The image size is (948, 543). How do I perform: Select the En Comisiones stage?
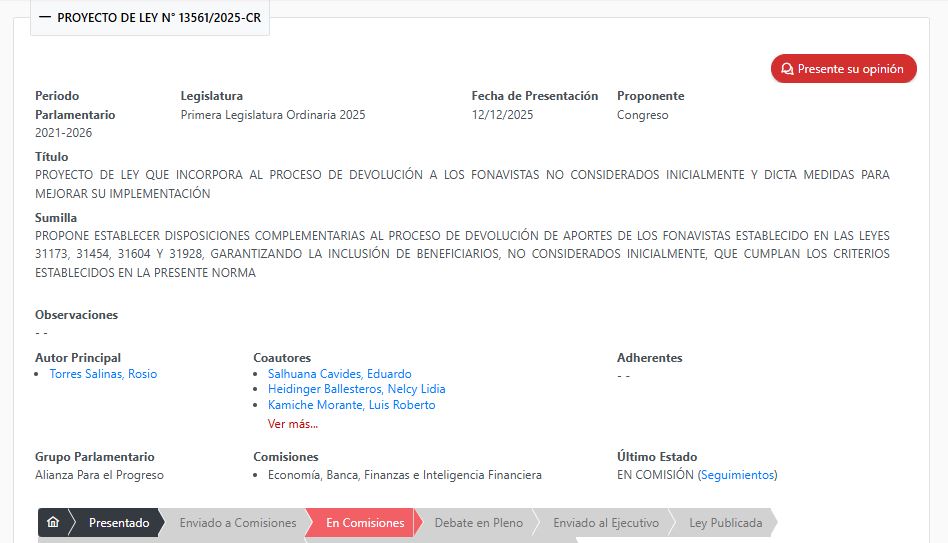[x=365, y=523]
